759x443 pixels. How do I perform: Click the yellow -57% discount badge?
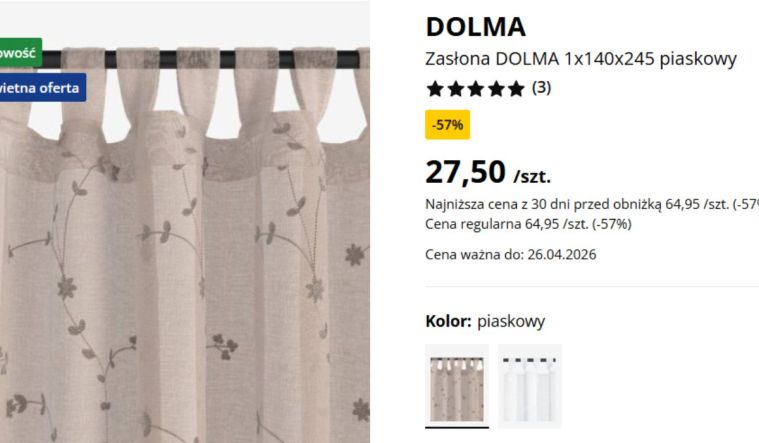point(447,125)
